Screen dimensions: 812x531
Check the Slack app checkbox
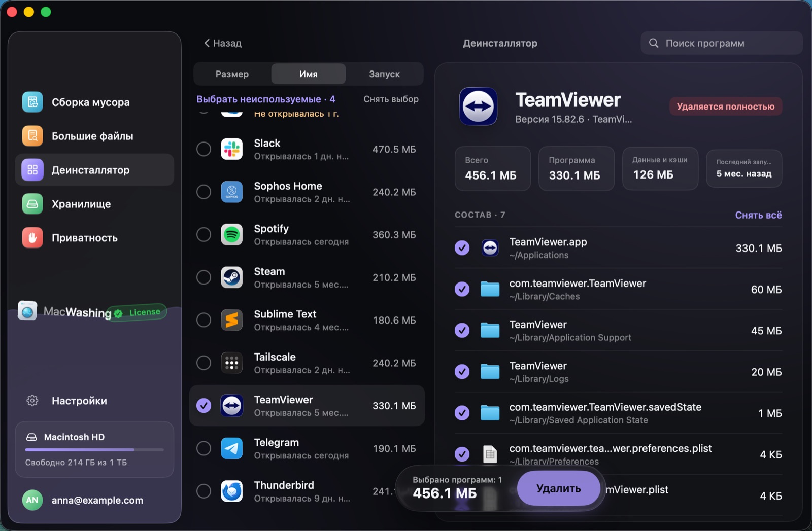coord(204,149)
